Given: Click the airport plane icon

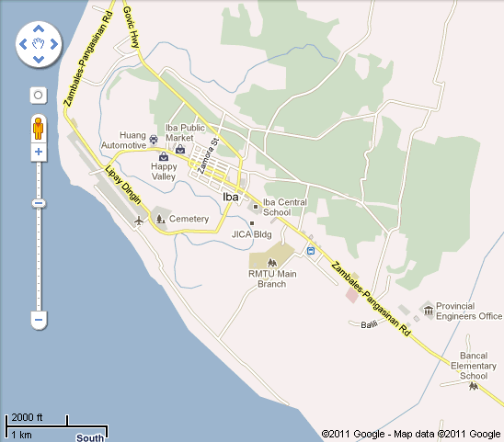Looking at the screenshot, I should [x=139, y=221].
